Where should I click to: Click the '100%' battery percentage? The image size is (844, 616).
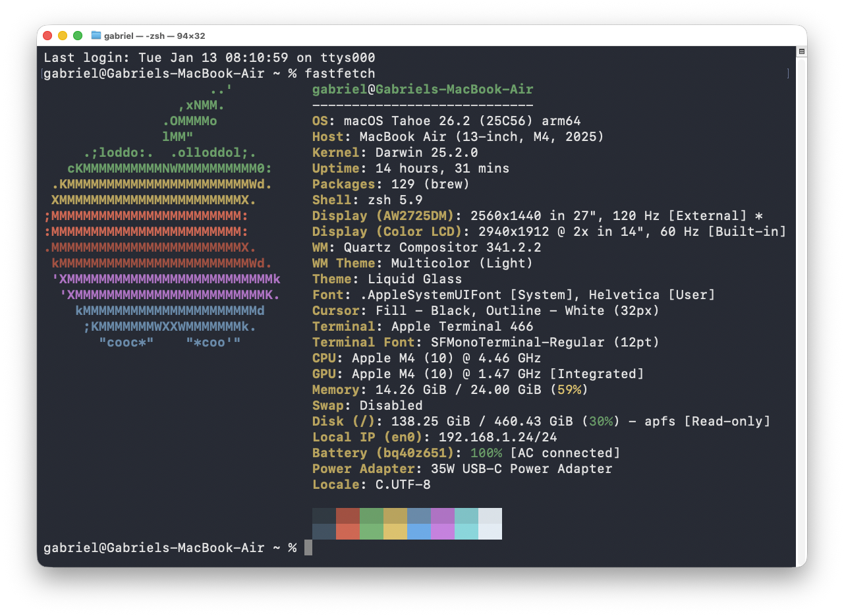[x=486, y=453]
